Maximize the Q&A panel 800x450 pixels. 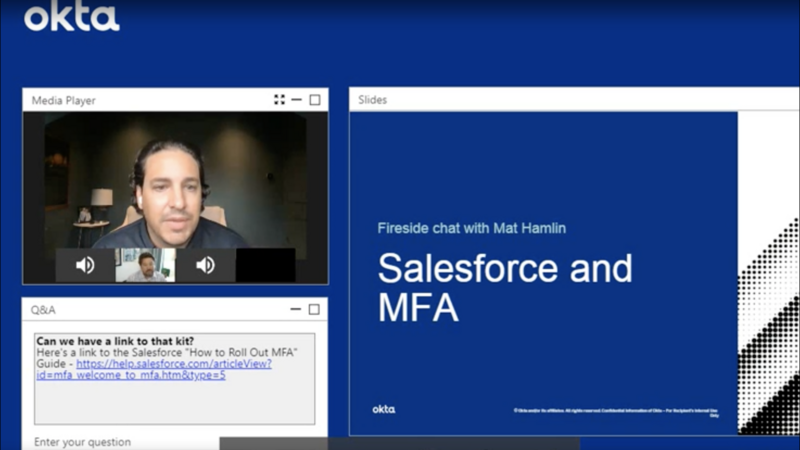315,310
